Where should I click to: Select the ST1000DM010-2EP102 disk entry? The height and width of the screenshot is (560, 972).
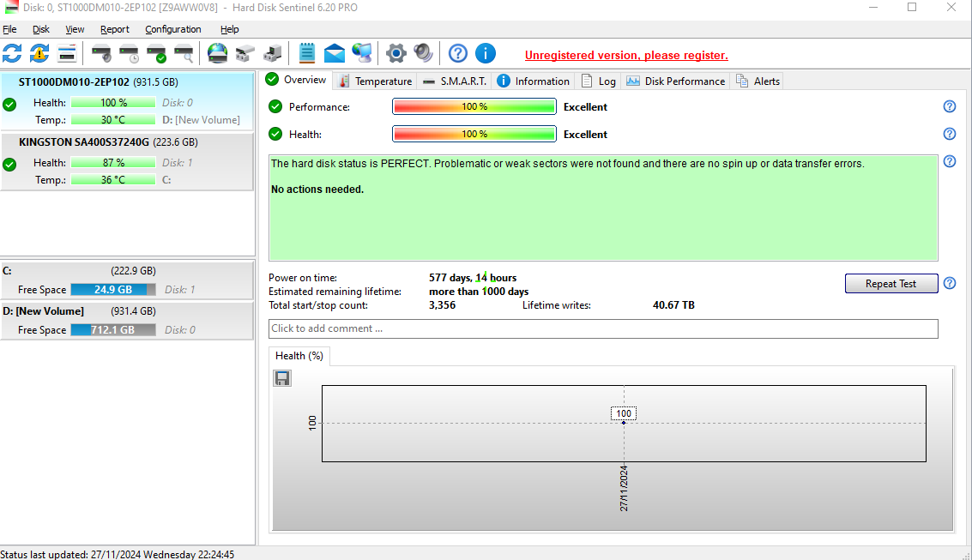click(127, 100)
